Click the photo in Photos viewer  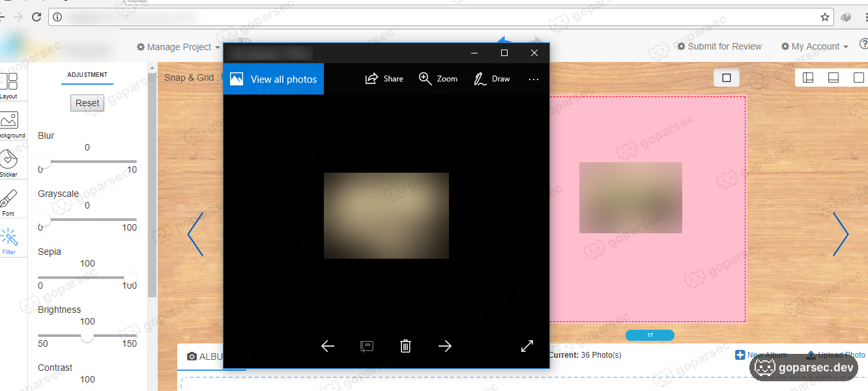click(x=386, y=216)
